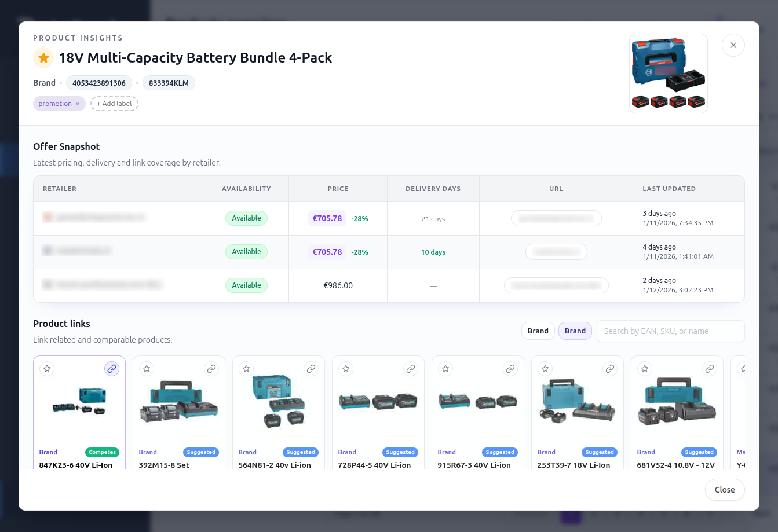Star the 847K23-6 40V Li-Ion product card

pos(48,369)
